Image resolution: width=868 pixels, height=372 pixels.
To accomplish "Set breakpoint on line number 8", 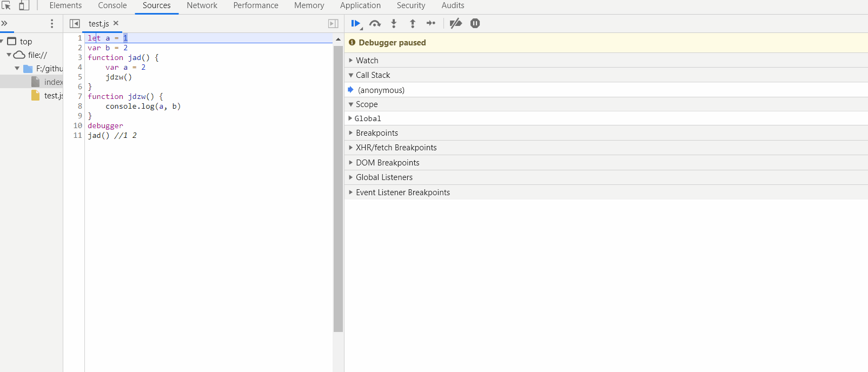I will point(79,106).
